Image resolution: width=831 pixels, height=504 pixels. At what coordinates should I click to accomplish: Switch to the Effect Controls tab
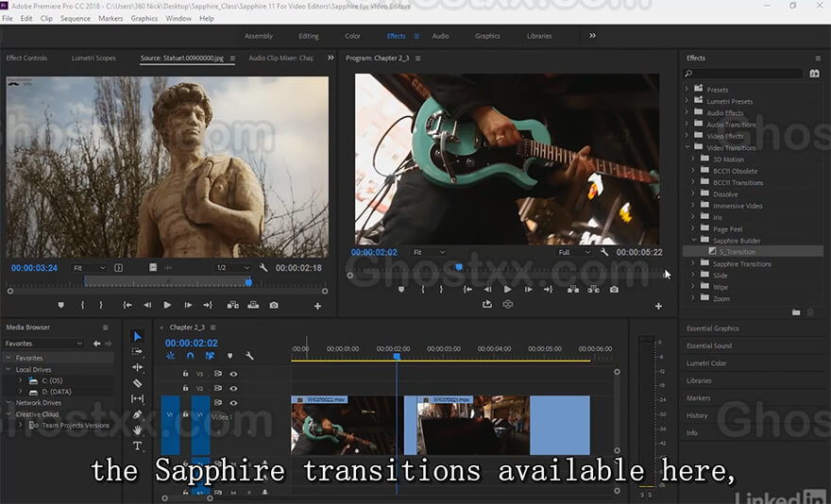coord(26,58)
